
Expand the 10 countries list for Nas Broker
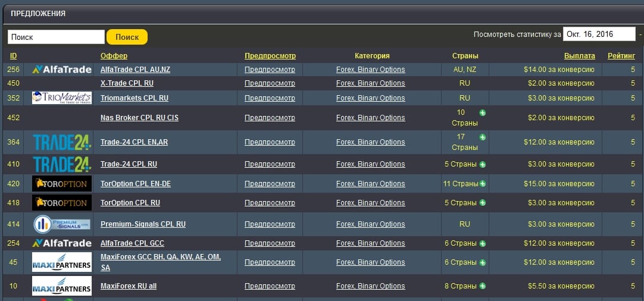coord(483,112)
